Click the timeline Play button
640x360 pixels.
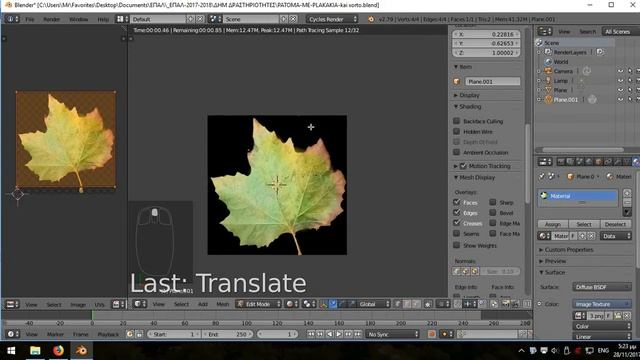click(x=339, y=334)
